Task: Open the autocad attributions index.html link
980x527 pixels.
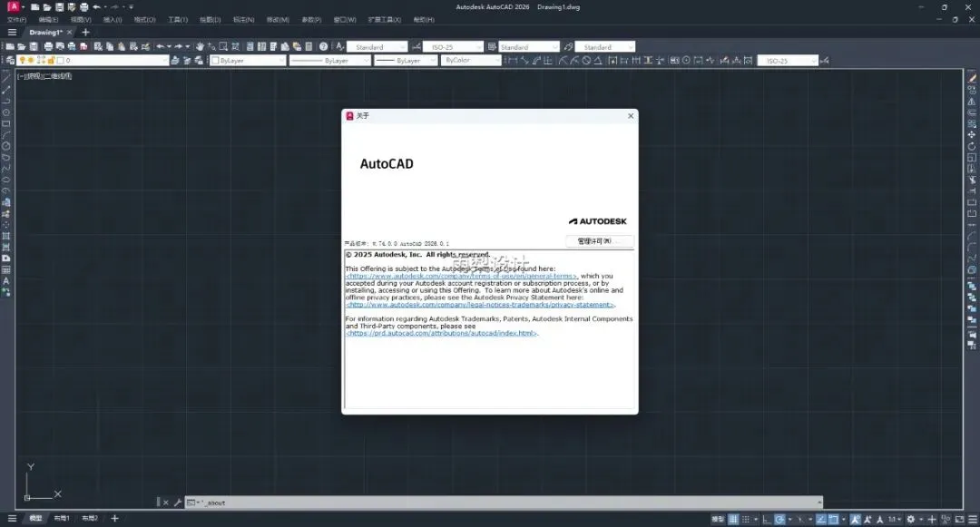Action: pyautogui.click(x=441, y=334)
